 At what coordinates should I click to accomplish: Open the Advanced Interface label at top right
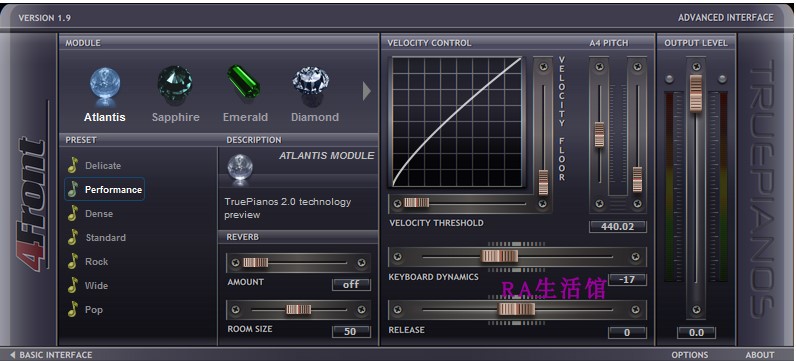(725, 17)
